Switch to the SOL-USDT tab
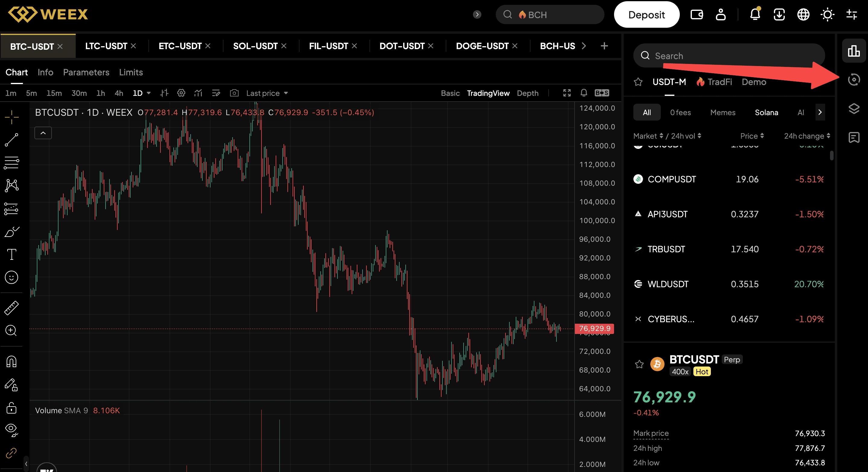This screenshot has width=868, height=472. (255, 46)
